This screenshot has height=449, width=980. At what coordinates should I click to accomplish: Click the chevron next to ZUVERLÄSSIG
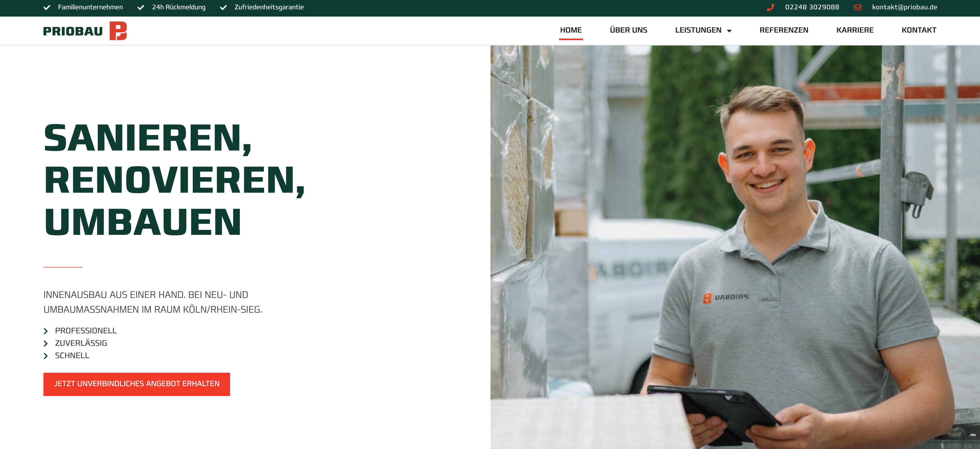46,344
